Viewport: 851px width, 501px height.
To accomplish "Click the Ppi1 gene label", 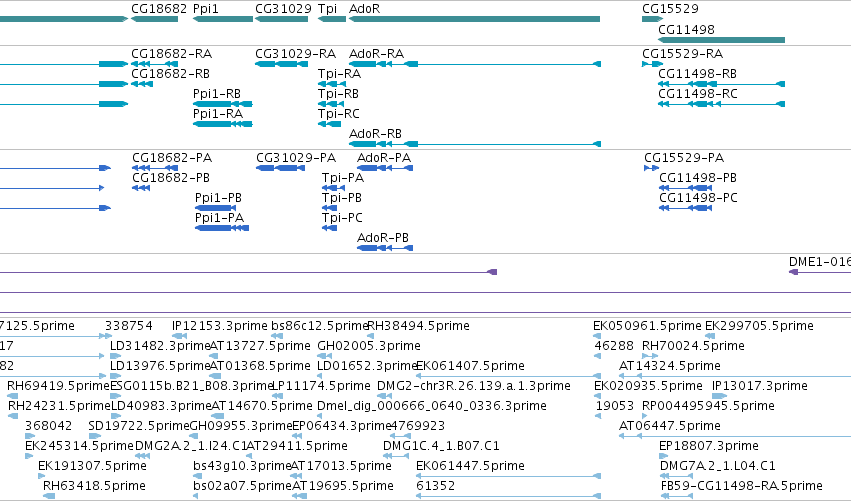I will (x=206, y=9).
